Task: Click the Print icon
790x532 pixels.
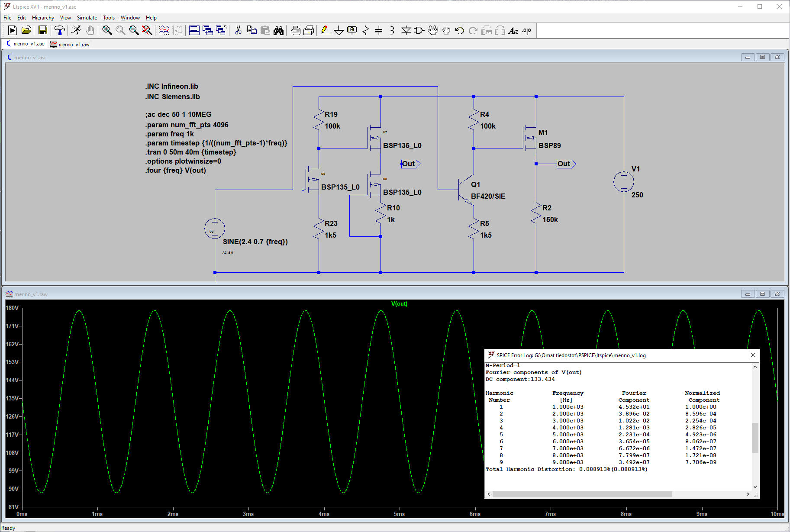Action: [309, 30]
